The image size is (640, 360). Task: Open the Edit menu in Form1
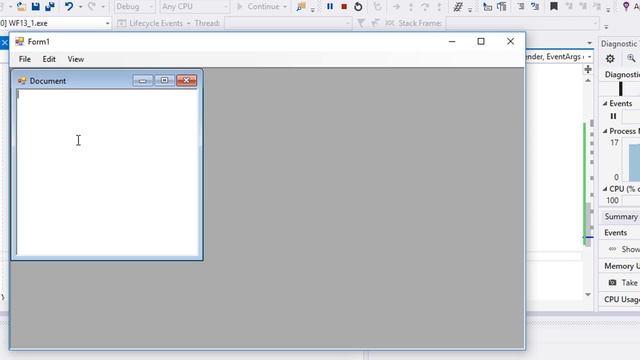tap(49, 59)
